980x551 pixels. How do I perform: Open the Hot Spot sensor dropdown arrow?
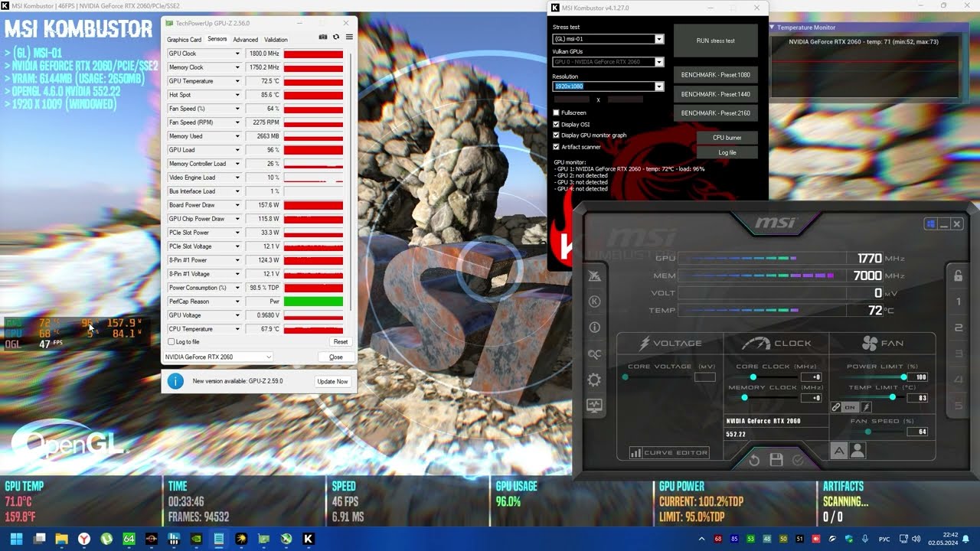[237, 95]
